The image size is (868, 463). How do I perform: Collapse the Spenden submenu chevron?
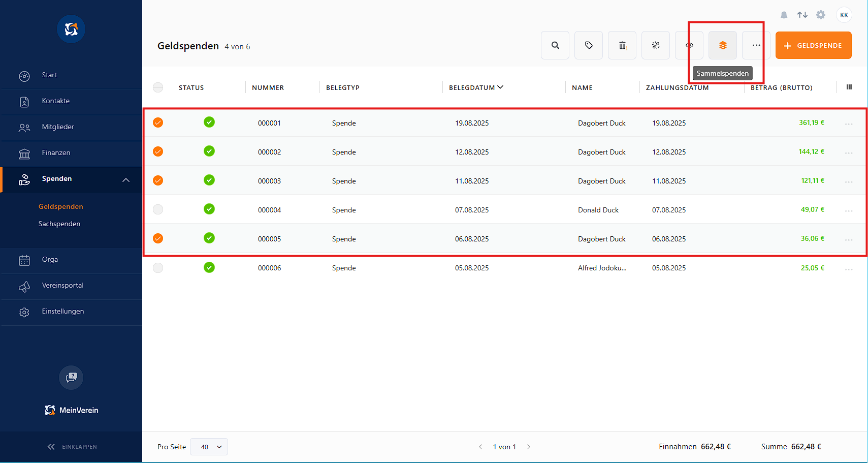126,180
